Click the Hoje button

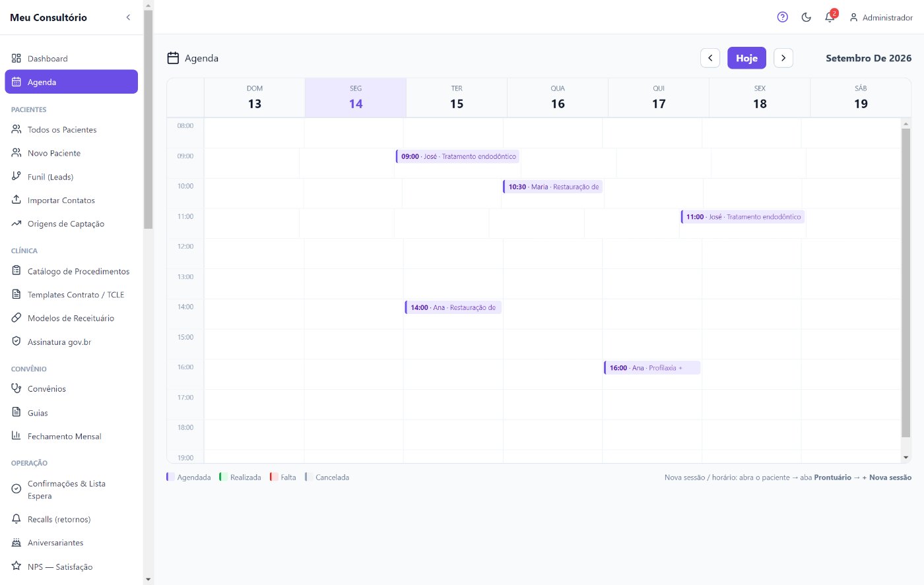[x=746, y=58]
